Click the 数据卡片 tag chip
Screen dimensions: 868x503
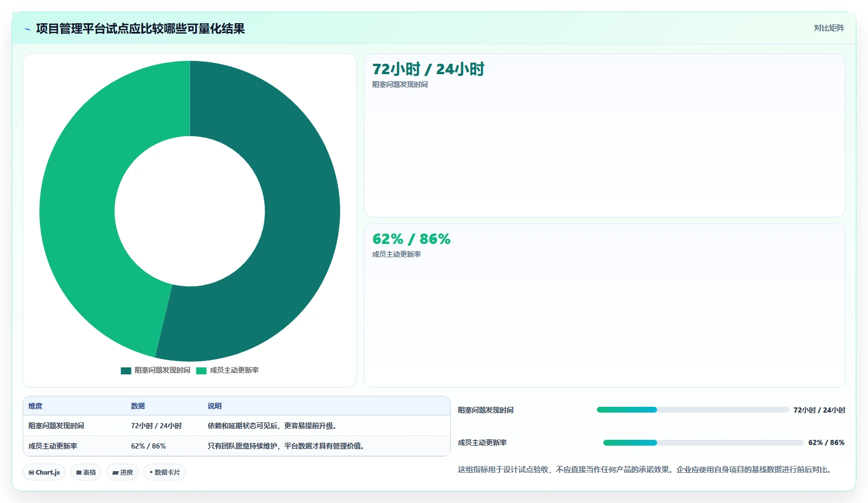pyautogui.click(x=165, y=472)
